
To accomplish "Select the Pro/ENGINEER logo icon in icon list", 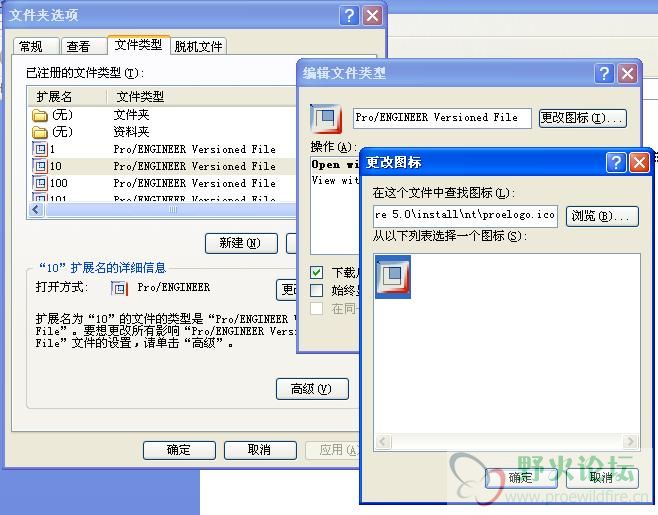I will click(x=393, y=277).
